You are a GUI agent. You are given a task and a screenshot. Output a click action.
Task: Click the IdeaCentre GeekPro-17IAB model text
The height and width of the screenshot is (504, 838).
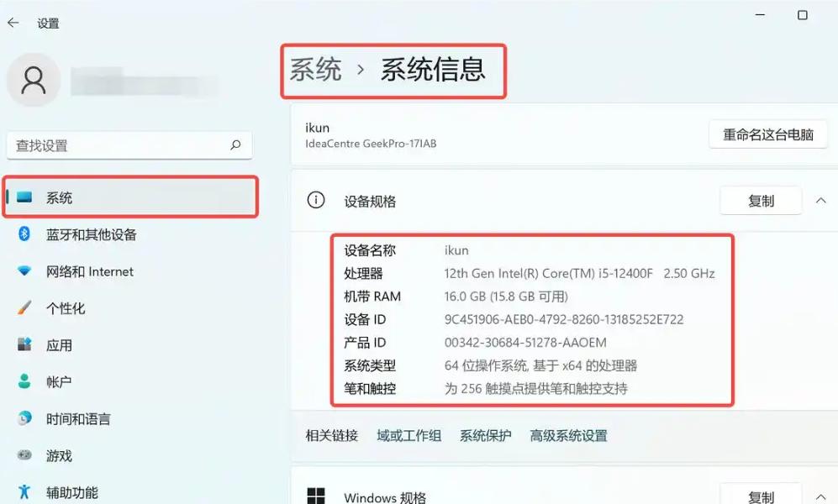pos(371,143)
